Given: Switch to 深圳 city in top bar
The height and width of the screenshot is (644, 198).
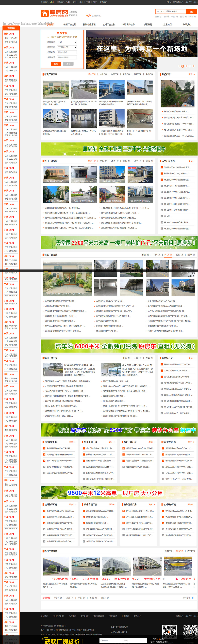Looking at the screenshot, I should point(74,2).
